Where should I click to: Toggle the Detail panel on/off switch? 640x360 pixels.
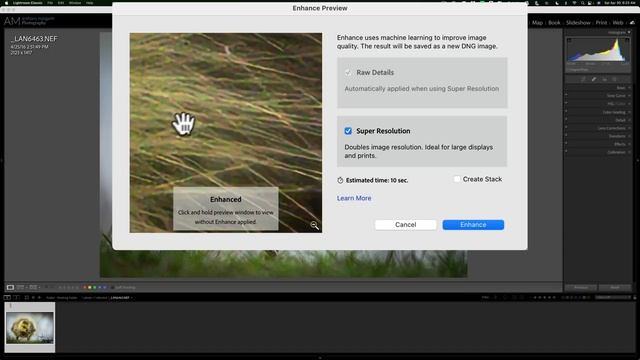pos(566,120)
